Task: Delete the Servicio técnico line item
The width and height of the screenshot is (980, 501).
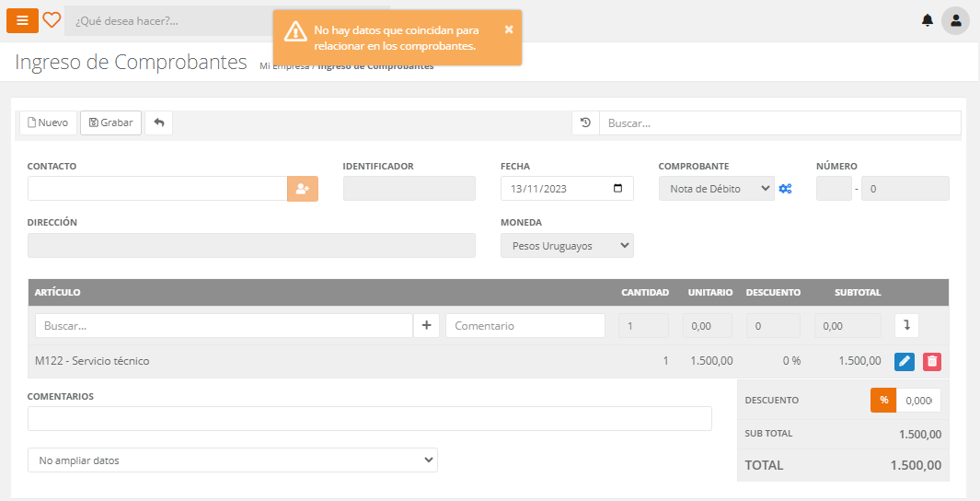Action: pos(932,361)
